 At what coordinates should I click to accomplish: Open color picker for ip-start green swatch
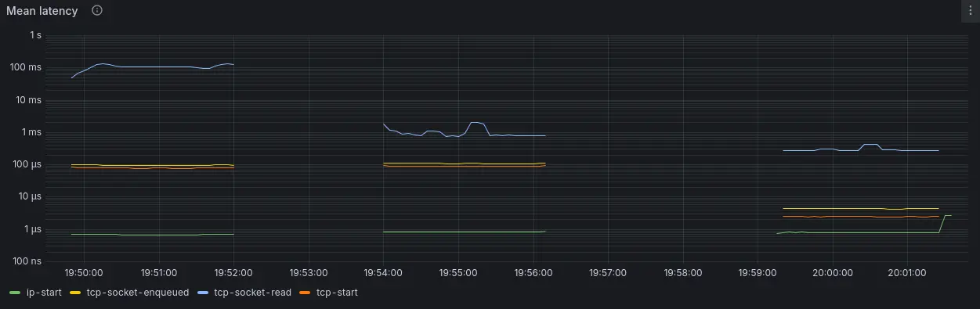14,293
